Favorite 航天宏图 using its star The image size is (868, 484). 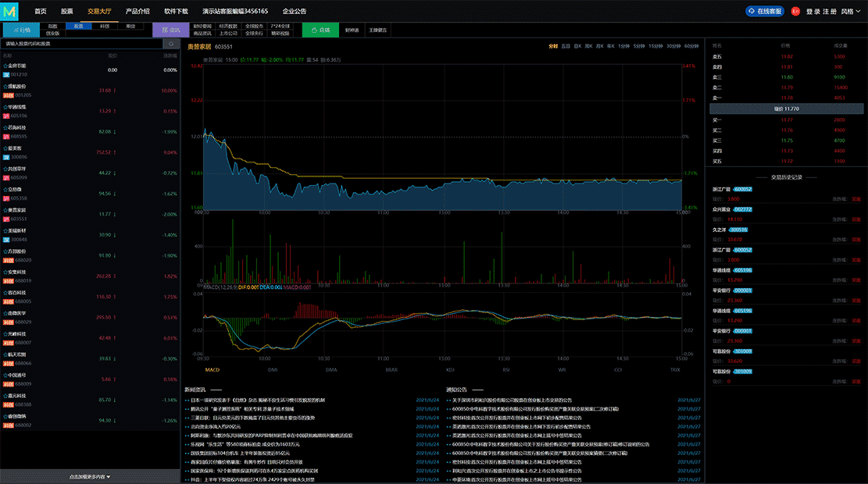pyautogui.click(x=6, y=354)
